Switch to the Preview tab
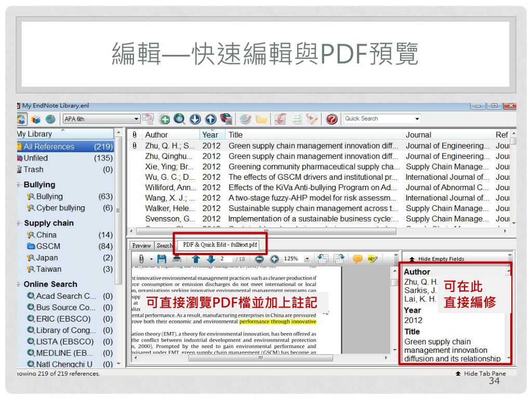The image size is (532, 399). point(141,245)
